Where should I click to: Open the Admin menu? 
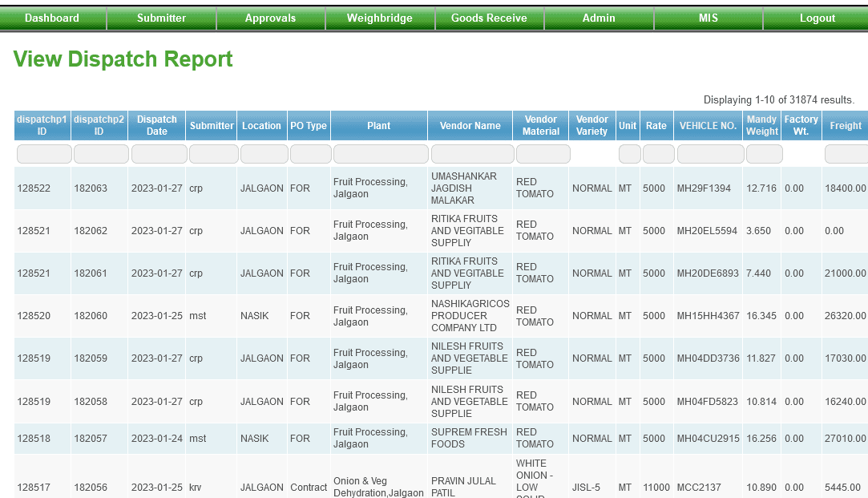pyautogui.click(x=598, y=18)
